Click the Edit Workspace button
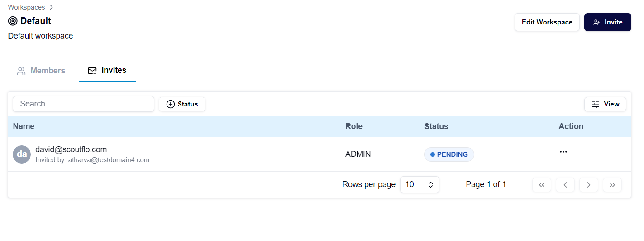The width and height of the screenshot is (644, 241). tap(547, 22)
